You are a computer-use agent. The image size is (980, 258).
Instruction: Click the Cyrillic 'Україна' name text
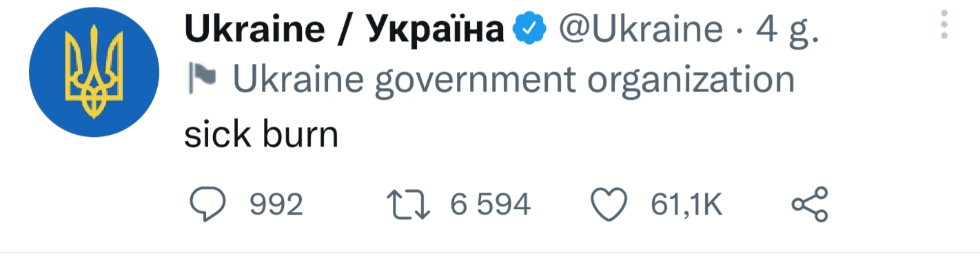click(x=434, y=29)
